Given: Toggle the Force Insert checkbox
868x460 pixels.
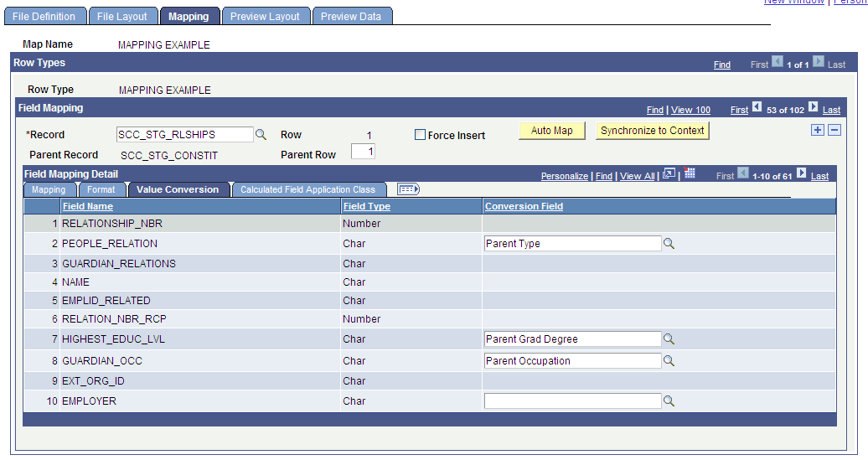Looking at the screenshot, I should coord(420,135).
